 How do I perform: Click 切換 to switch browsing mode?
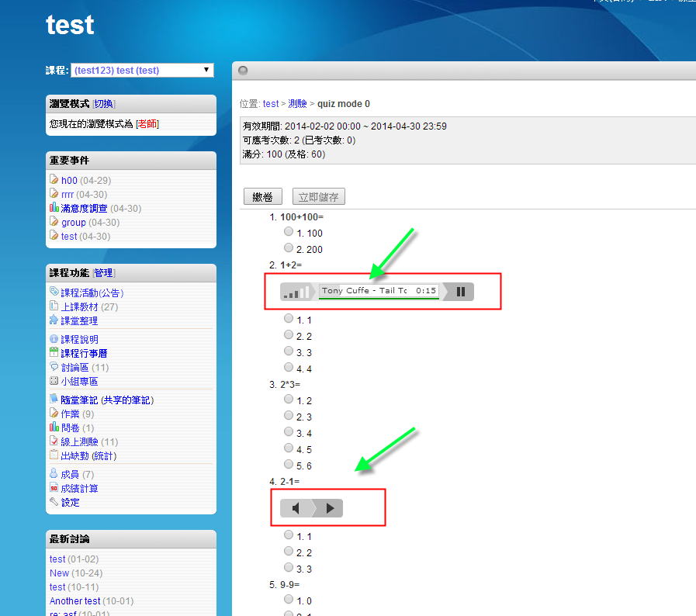point(104,104)
